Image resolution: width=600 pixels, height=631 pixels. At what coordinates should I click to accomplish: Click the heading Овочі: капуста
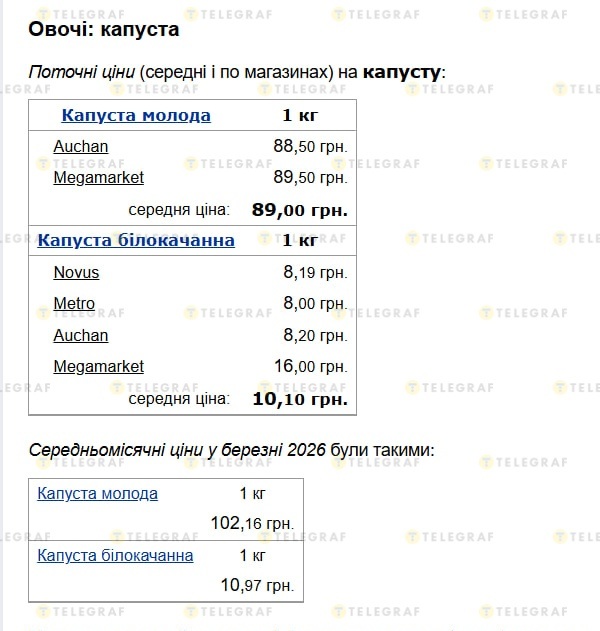click(104, 29)
